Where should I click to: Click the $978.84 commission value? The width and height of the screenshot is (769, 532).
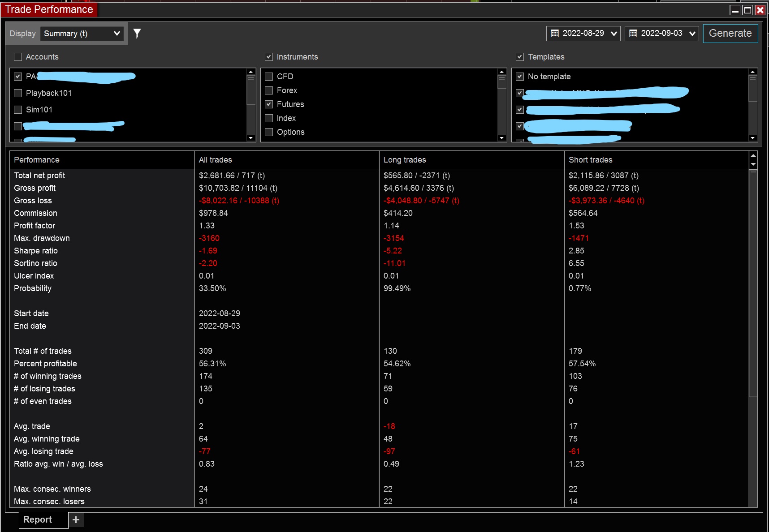tap(213, 213)
